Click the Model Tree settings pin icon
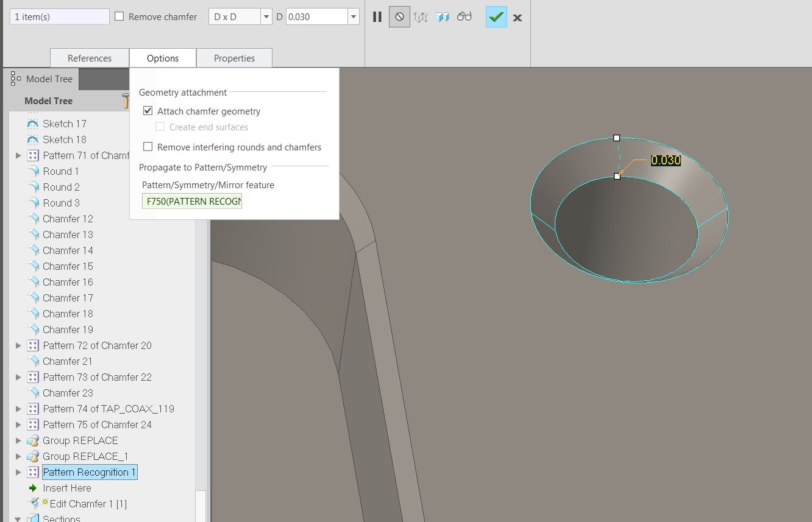Screen dimensions: 812x522 click(126, 101)
